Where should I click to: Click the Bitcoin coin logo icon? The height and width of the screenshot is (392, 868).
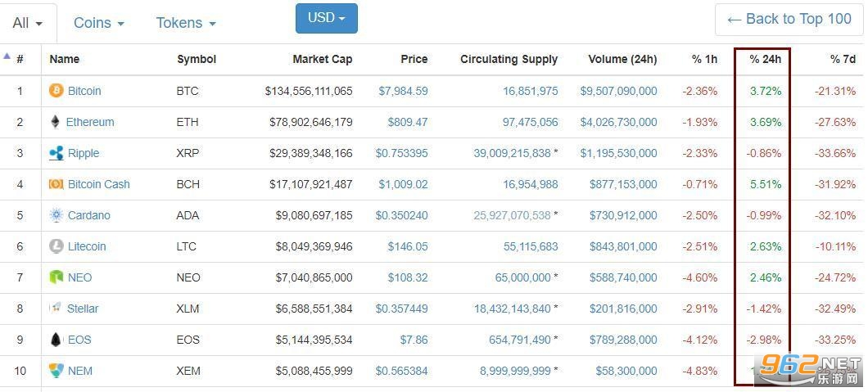coord(56,91)
